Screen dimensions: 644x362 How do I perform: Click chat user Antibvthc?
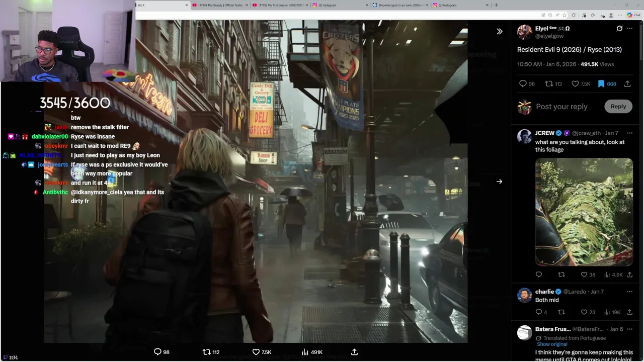pyautogui.click(x=55, y=192)
